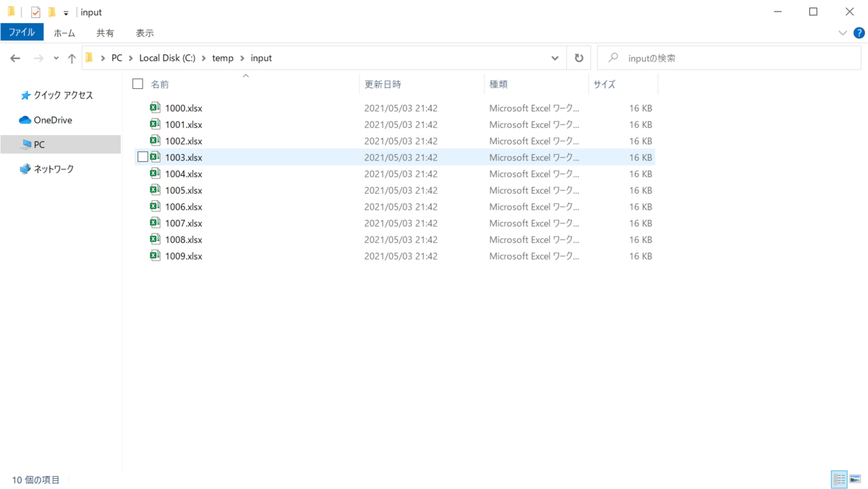Select the file name 1007.xlsx

(184, 224)
